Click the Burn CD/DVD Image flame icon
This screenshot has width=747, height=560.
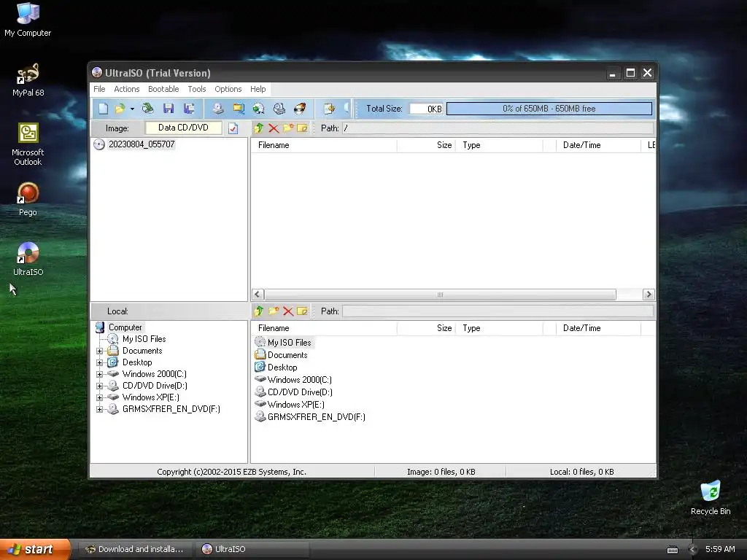pos(300,109)
